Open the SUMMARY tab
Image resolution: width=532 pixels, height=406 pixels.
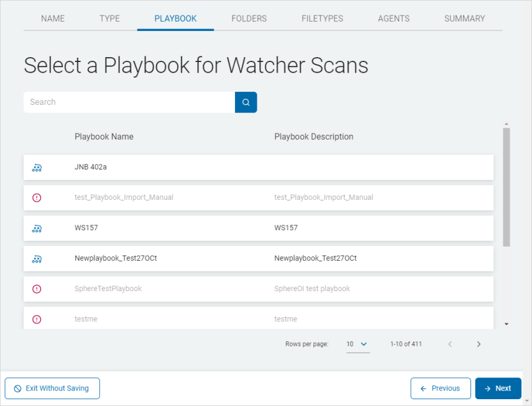(464, 19)
